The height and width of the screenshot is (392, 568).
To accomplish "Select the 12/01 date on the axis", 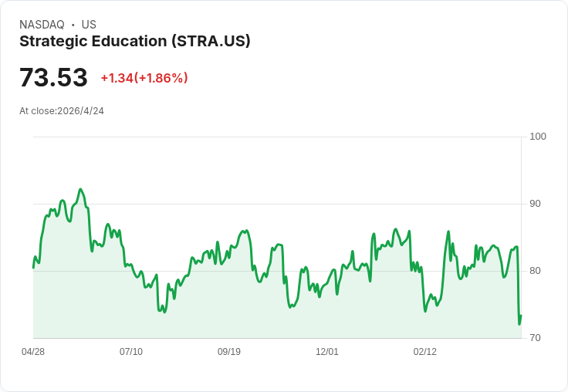I will click(327, 352).
